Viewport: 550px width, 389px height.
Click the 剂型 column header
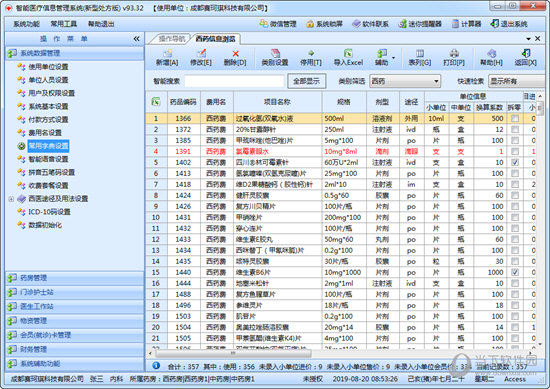(383, 102)
